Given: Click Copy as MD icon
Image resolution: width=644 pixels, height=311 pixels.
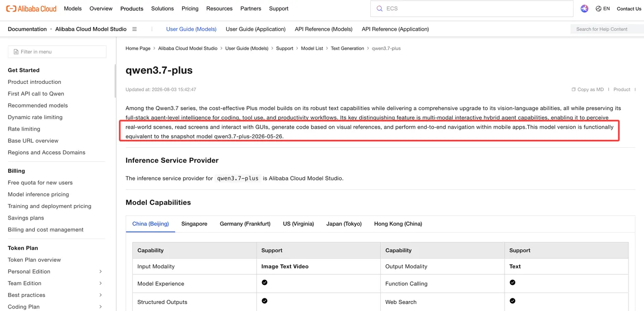Looking at the screenshot, I should pyautogui.click(x=574, y=89).
